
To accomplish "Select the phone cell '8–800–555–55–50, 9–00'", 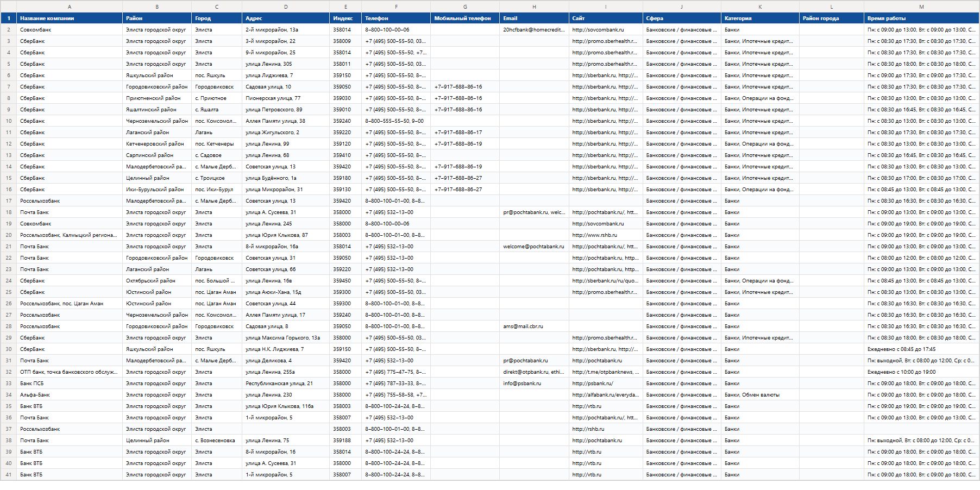I will (396, 121).
